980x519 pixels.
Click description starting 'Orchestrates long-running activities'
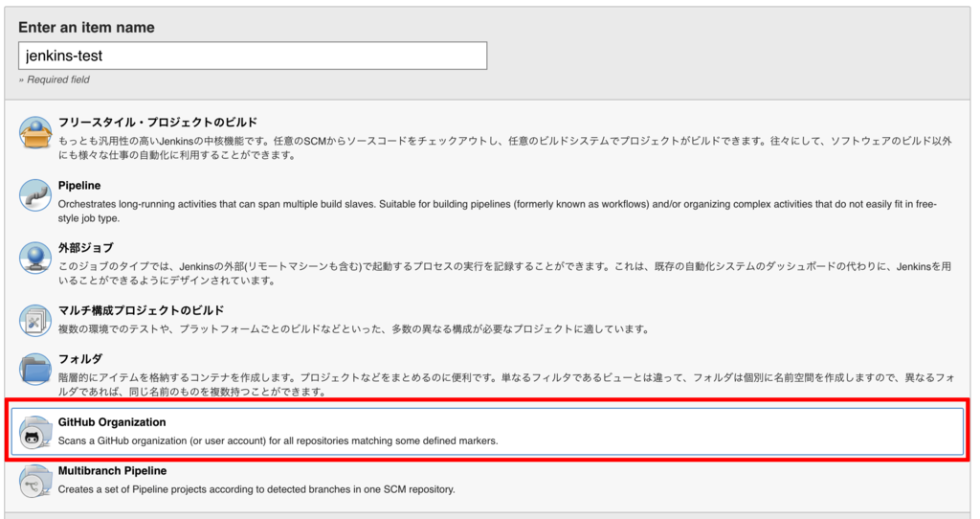(x=498, y=211)
